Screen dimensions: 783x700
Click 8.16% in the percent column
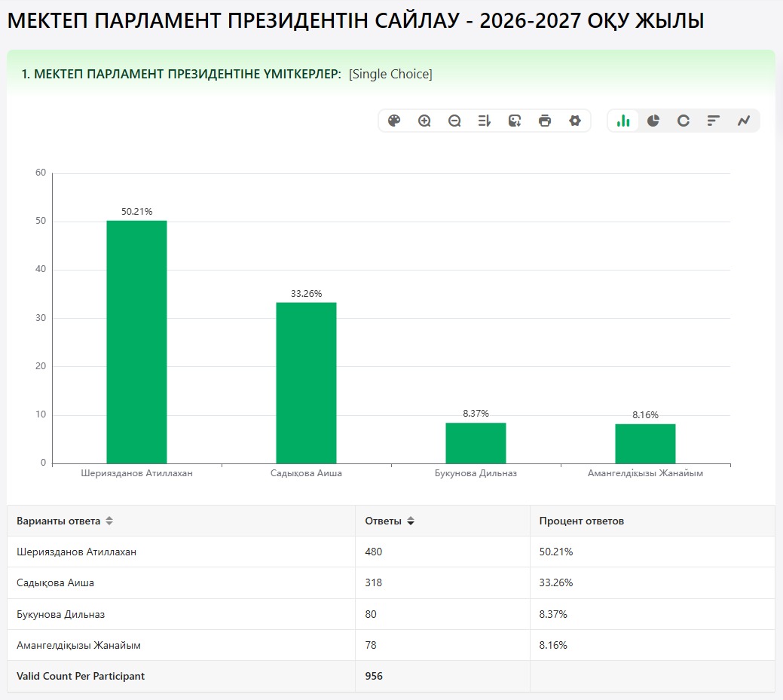[553, 645]
